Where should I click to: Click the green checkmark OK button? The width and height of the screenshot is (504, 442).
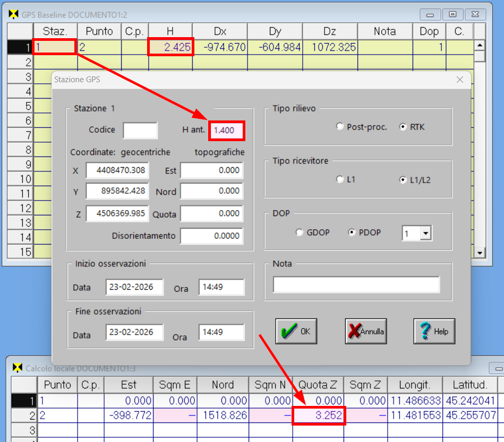[x=296, y=331]
